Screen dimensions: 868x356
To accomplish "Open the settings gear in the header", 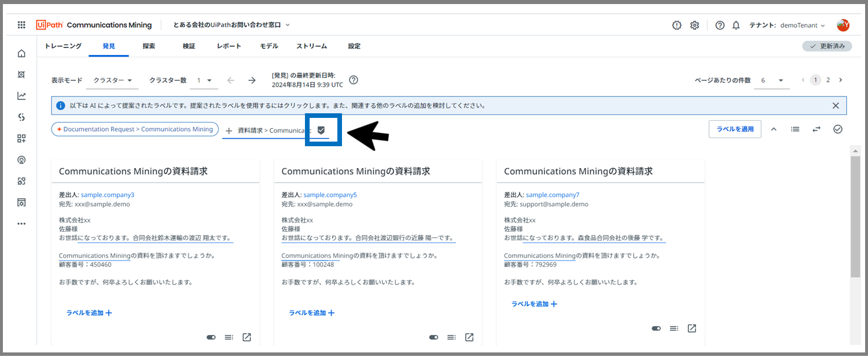I will [x=695, y=25].
